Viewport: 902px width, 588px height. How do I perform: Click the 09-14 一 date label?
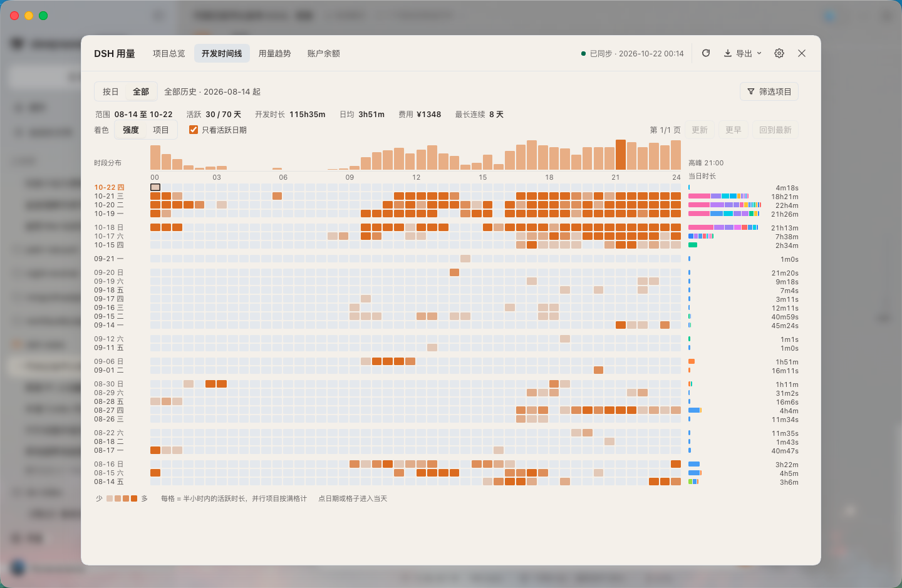[x=109, y=325]
